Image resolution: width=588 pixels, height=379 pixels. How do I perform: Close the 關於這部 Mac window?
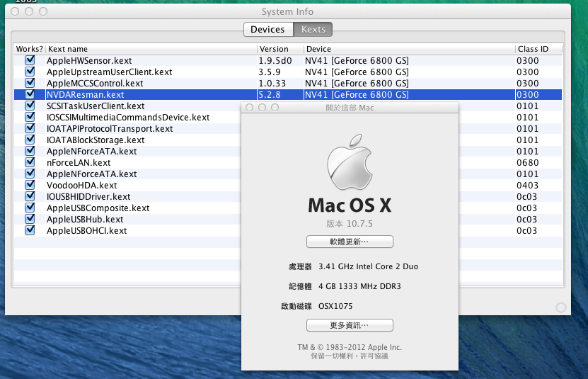(249, 108)
